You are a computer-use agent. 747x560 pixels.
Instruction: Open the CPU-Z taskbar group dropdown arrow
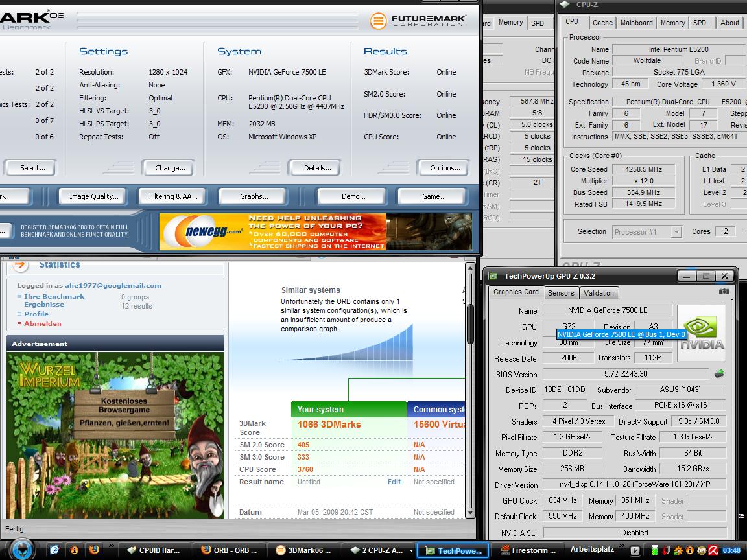pos(410,551)
